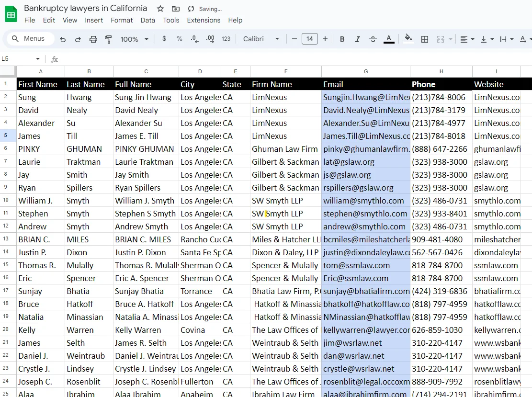Decrease font size with minus button
Image resolution: width=532 pixels, height=397 pixels.
[294, 39]
